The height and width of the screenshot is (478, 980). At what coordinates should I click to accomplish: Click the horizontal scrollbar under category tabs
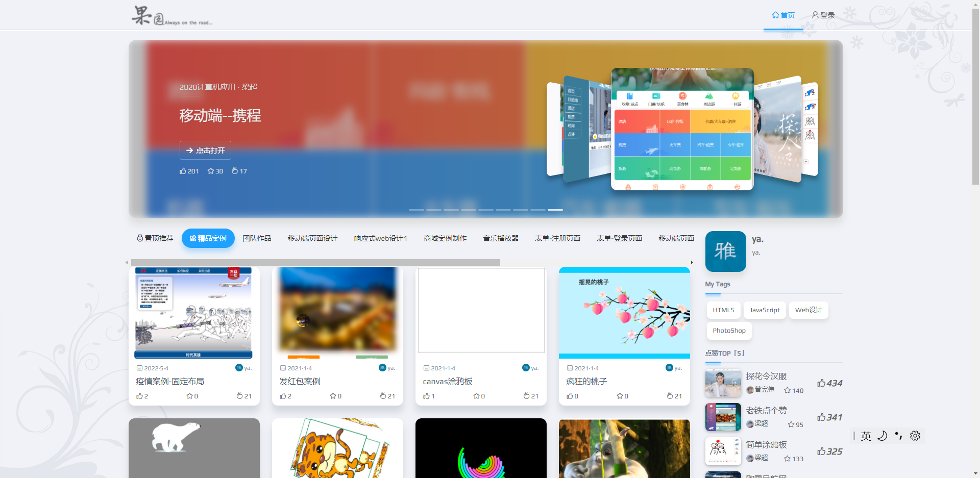tap(315, 262)
